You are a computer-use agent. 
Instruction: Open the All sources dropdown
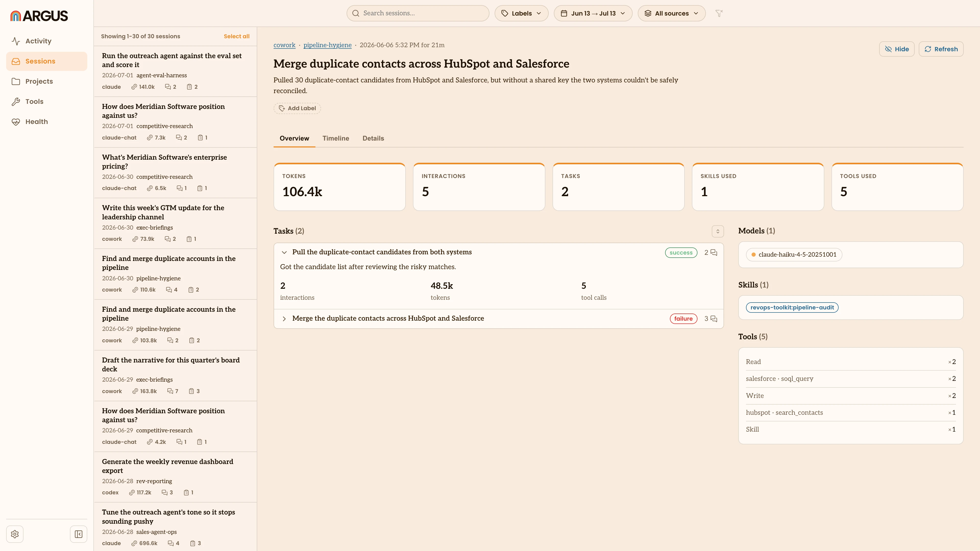(x=671, y=13)
